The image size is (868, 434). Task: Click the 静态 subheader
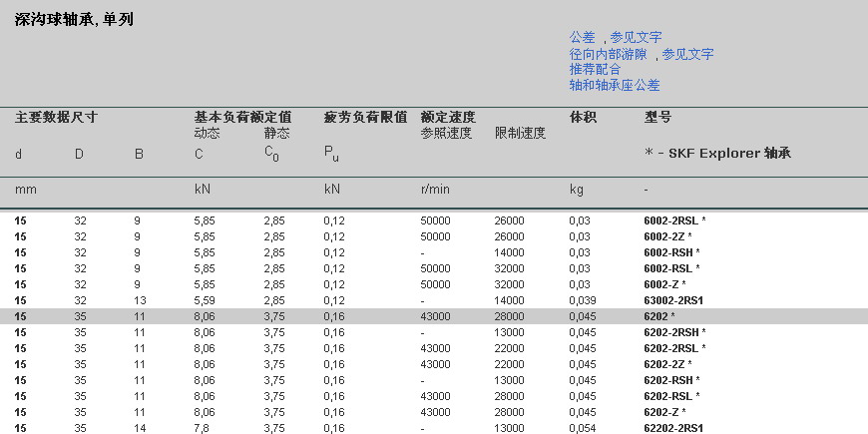(x=276, y=134)
